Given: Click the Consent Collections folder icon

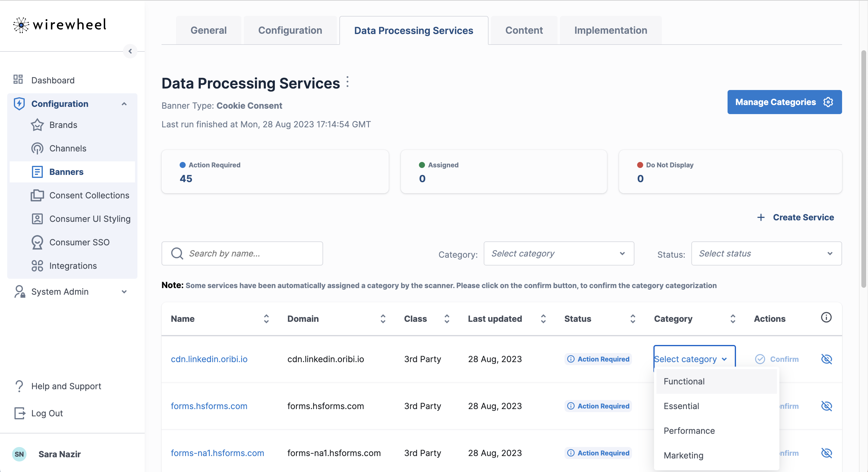Looking at the screenshot, I should coord(37,195).
